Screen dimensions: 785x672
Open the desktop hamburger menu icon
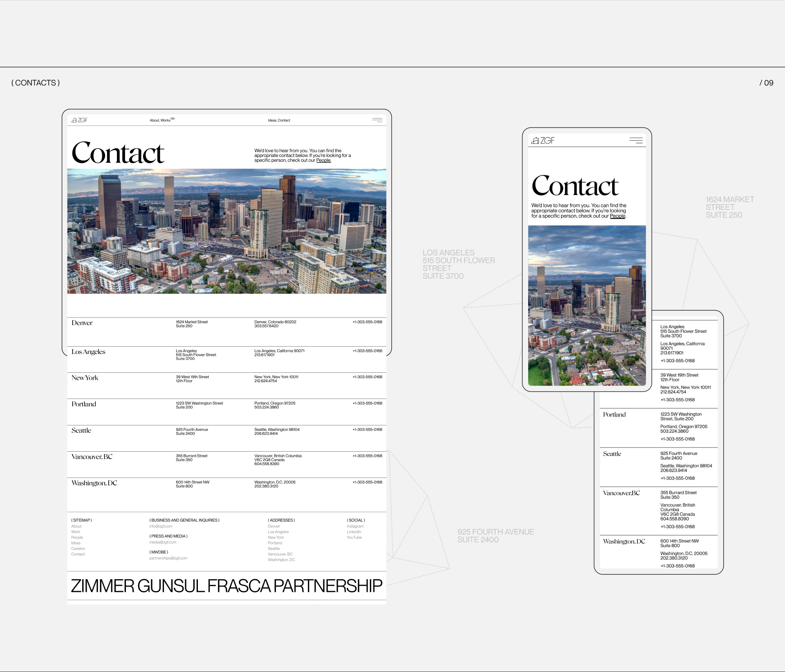(x=377, y=120)
